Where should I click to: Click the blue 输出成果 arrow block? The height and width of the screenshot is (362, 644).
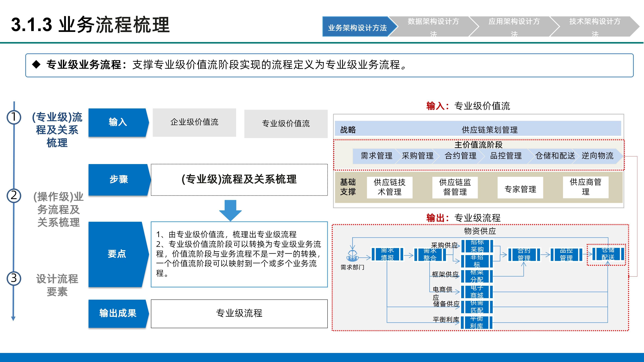(x=119, y=314)
